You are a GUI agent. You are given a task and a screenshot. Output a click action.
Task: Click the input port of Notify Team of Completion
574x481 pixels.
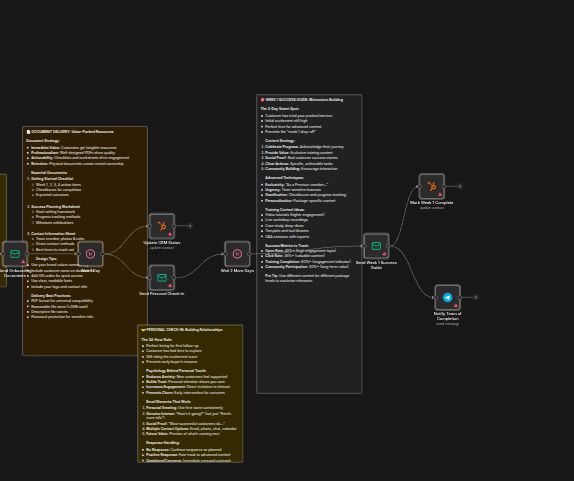coord(435,298)
